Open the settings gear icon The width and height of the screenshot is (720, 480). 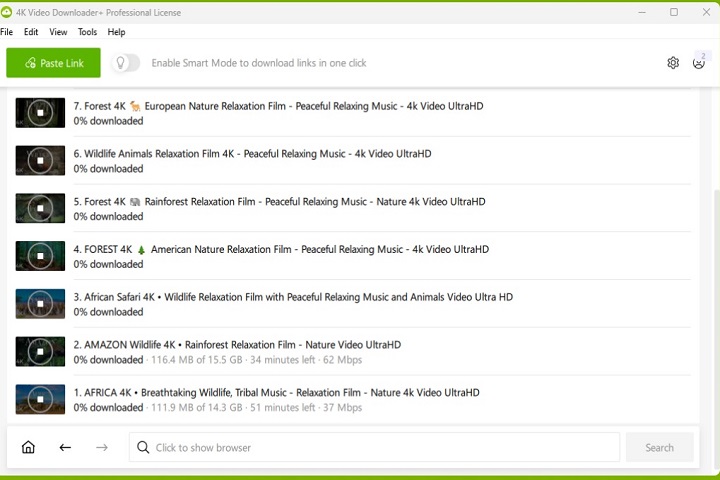673,63
